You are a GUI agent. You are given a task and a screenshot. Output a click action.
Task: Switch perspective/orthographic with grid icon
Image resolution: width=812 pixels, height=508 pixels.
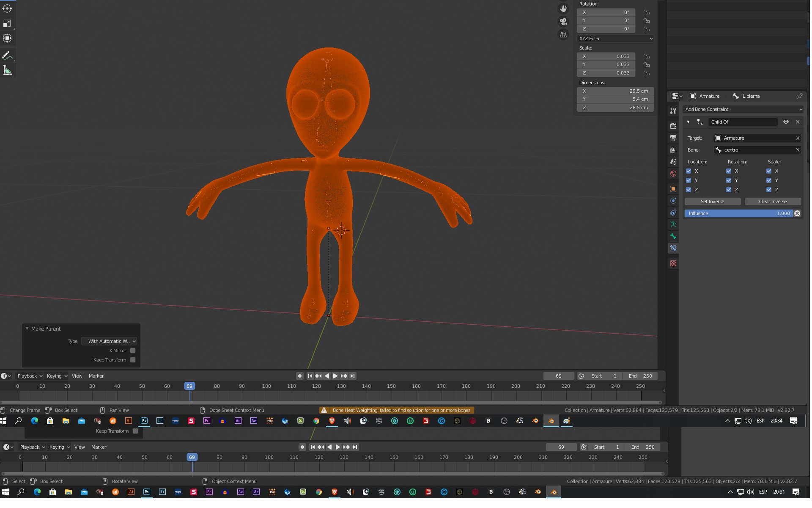[x=563, y=35]
